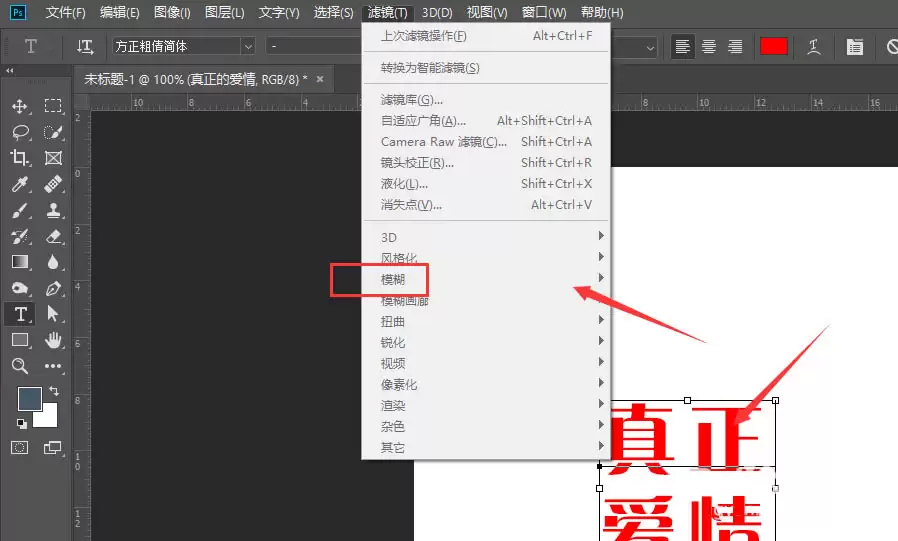Viewport: 898px width, 541px height.
Task: Left align text
Action: point(683,46)
